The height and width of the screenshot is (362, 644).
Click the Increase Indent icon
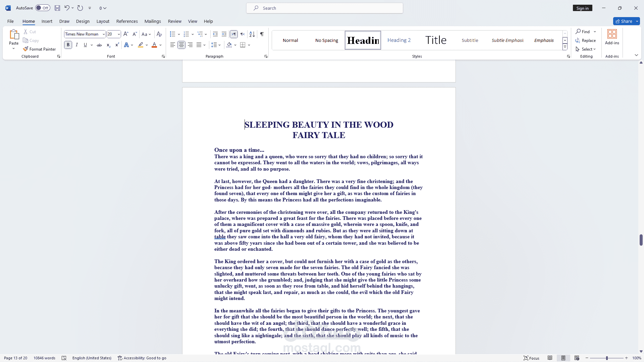(x=224, y=34)
